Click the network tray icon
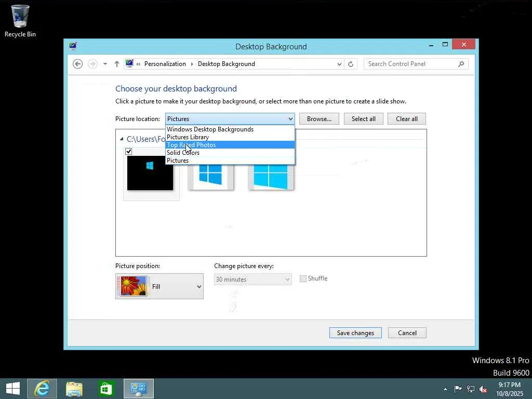 (471, 389)
